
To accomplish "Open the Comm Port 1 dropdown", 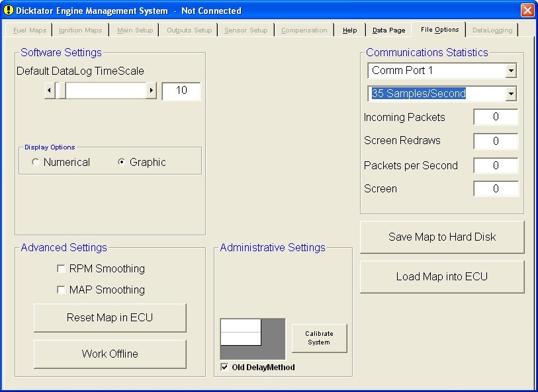I will point(510,71).
